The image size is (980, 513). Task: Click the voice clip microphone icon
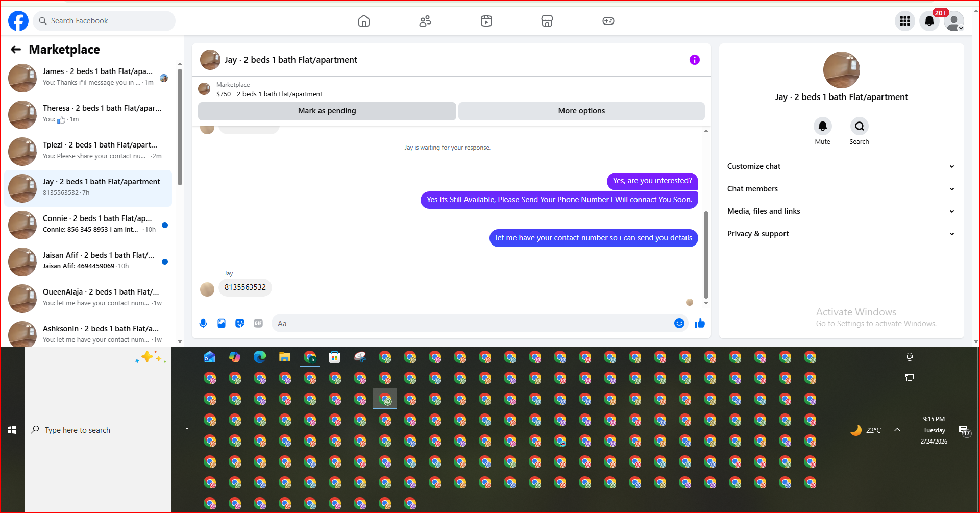click(203, 323)
